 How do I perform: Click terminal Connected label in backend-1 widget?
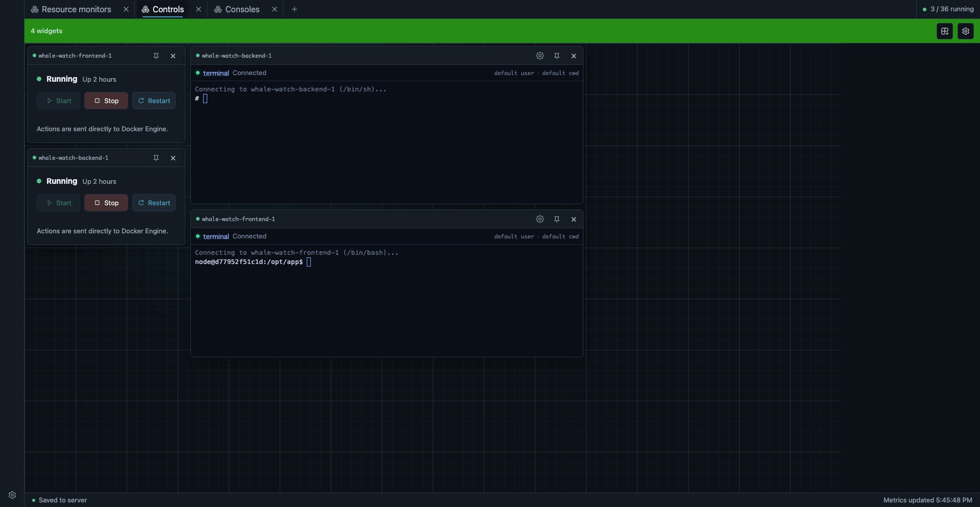[x=231, y=73]
